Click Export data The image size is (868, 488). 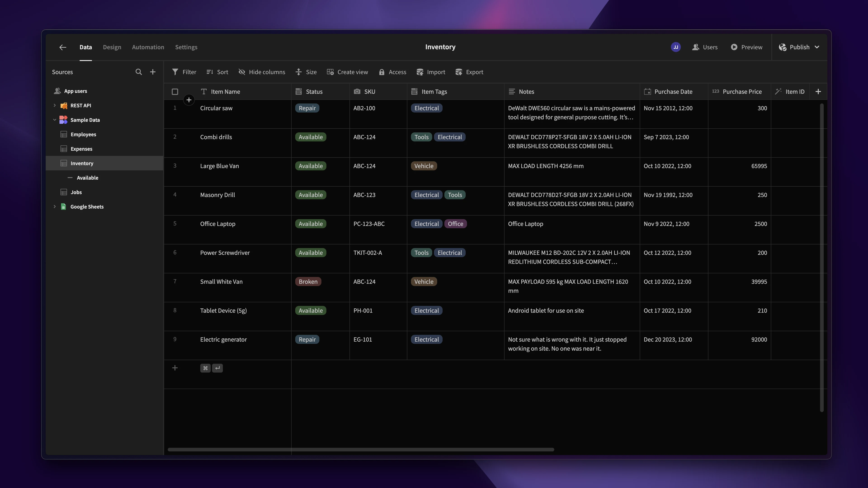coord(469,72)
